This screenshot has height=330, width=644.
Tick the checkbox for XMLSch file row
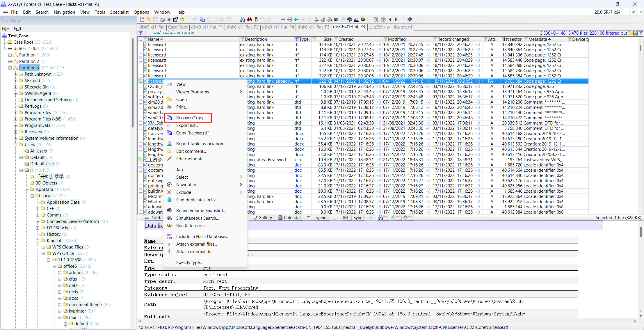click(x=140, y=123)
